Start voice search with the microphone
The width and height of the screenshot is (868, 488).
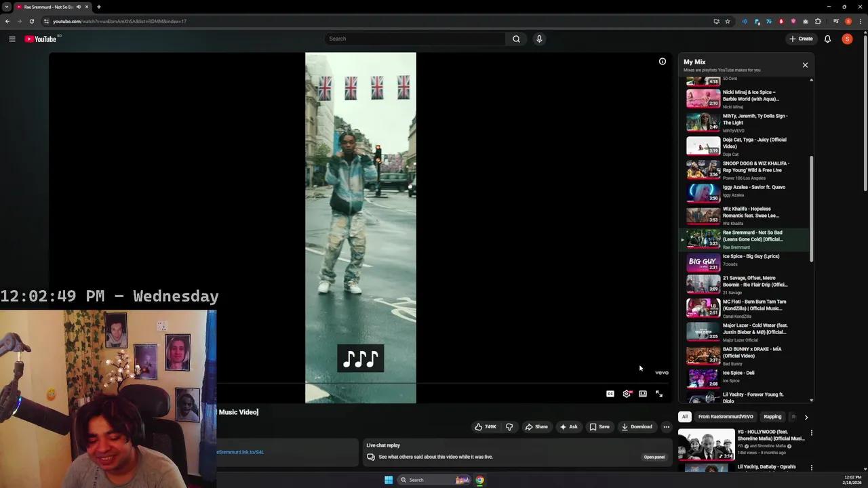point(539,39)
